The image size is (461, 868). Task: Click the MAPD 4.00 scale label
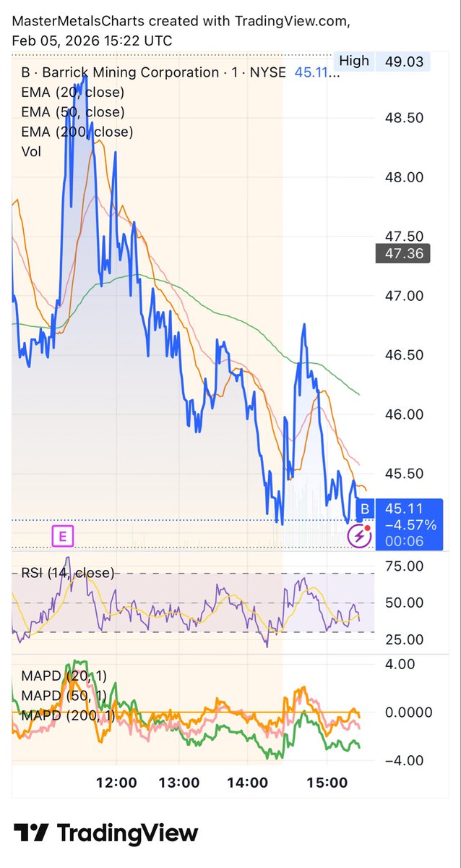[x=400, y=663]
